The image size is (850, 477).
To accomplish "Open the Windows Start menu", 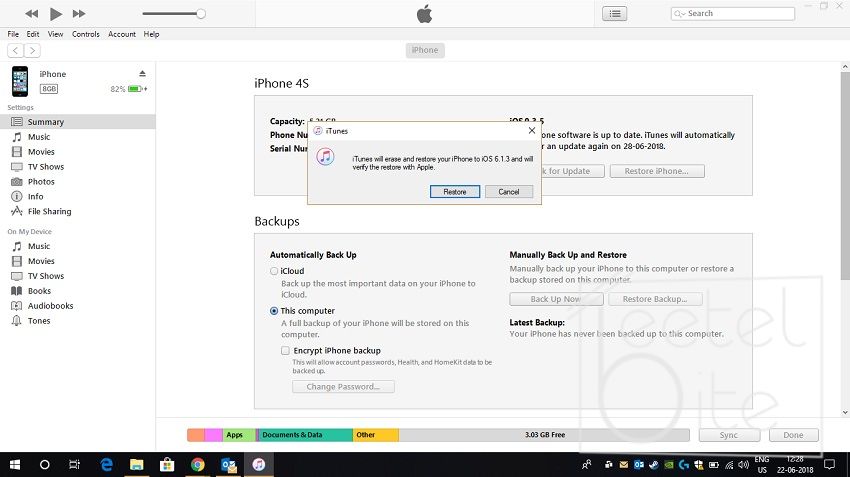I will point(15,465).
